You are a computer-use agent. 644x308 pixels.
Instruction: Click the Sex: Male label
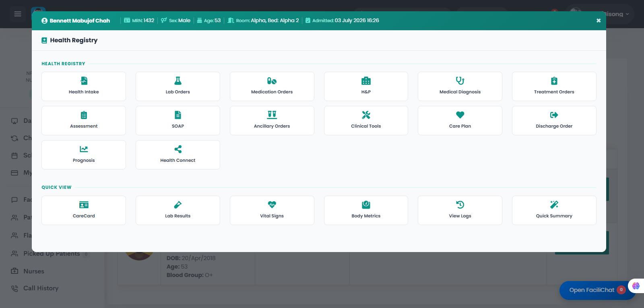[x=176, y=21]
